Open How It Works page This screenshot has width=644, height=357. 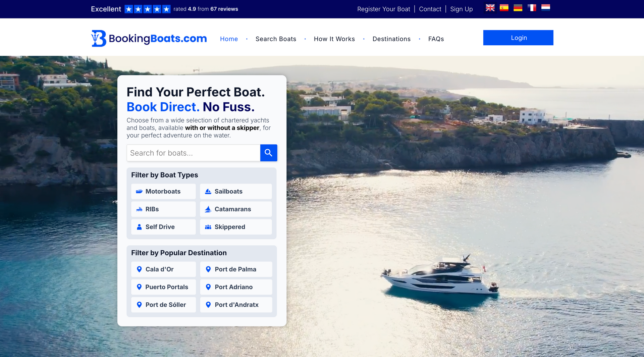pyautogui.click(x=334, y=39)
